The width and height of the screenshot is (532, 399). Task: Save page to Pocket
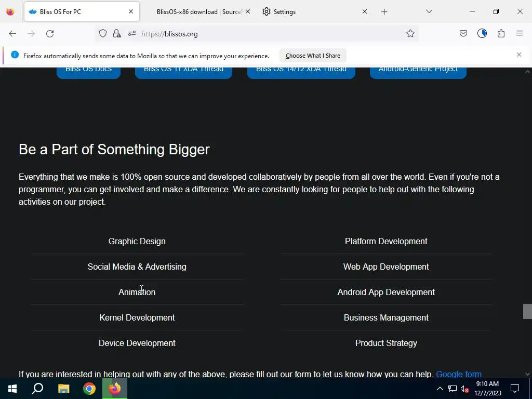463,34
